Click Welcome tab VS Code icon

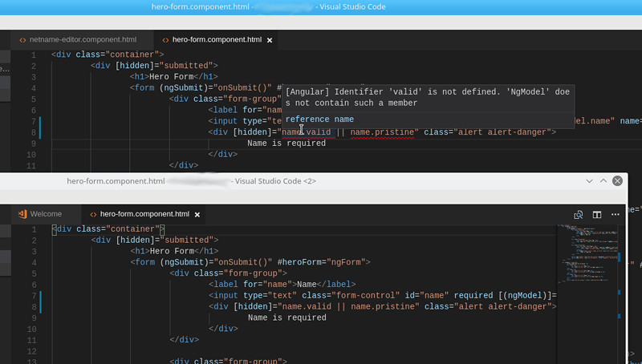[x=22, y=214]
